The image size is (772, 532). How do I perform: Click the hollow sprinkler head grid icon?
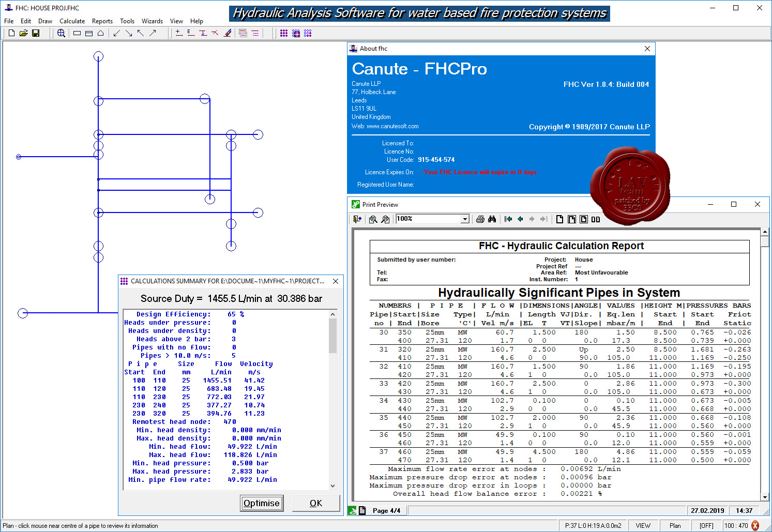308,33
